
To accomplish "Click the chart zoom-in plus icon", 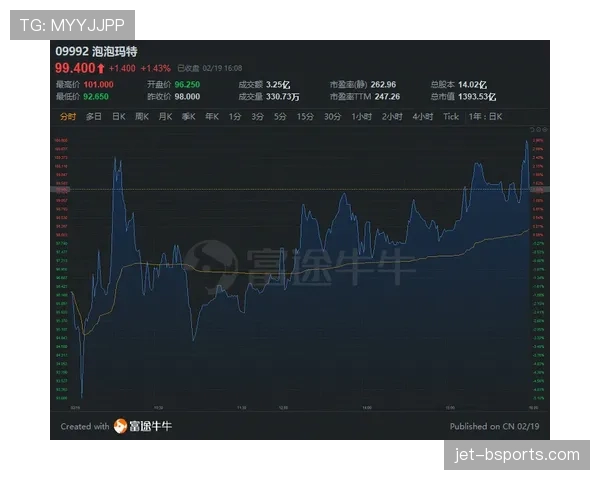I will tap(538, 129).
